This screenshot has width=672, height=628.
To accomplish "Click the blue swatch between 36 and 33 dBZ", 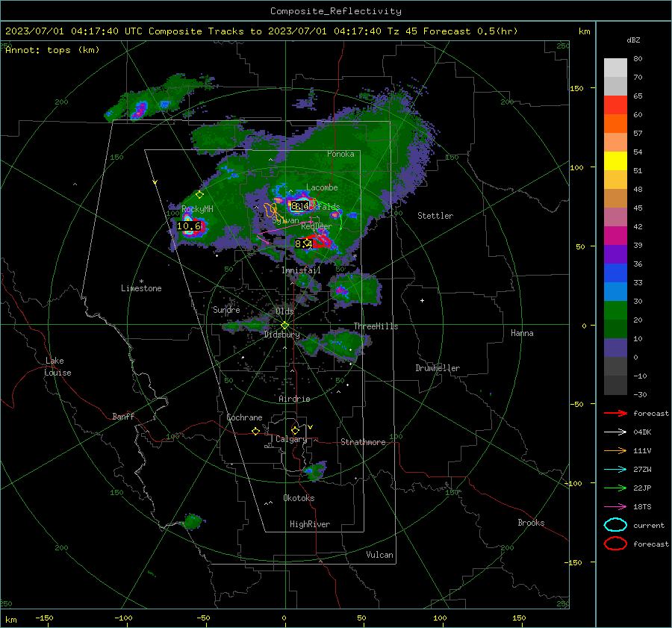I will tap(615, 273).
